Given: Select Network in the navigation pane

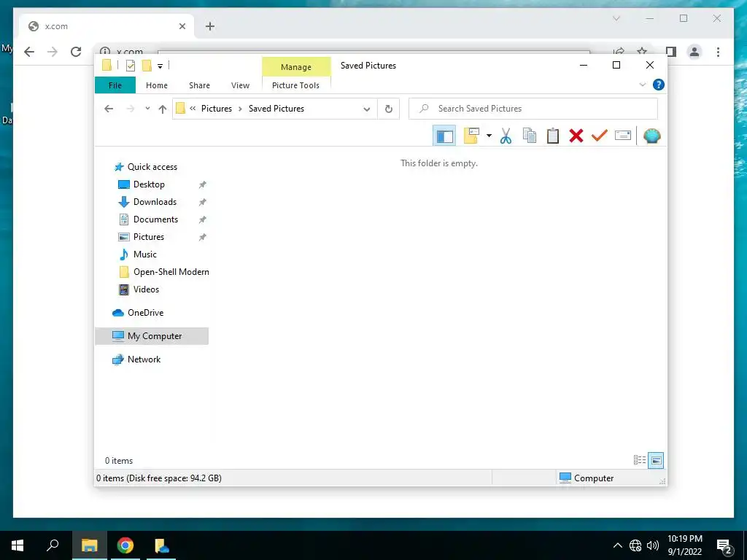Looking at the screenshot, I should 144,359.
